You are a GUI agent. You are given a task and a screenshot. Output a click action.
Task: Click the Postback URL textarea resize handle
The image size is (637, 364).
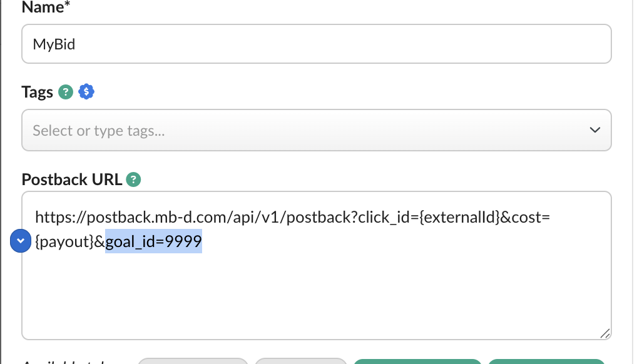605,333
